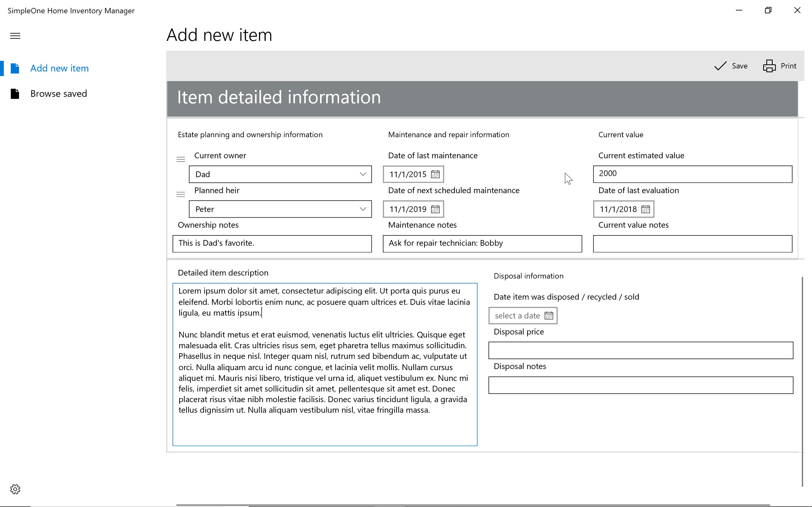Click the drag handle beside Planned heir

click(x=181, y=195)
